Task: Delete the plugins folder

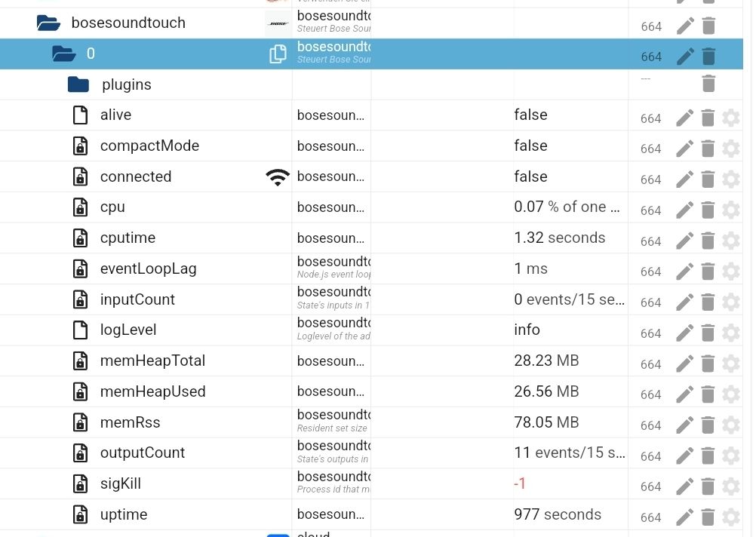Action: coord(708,84)
